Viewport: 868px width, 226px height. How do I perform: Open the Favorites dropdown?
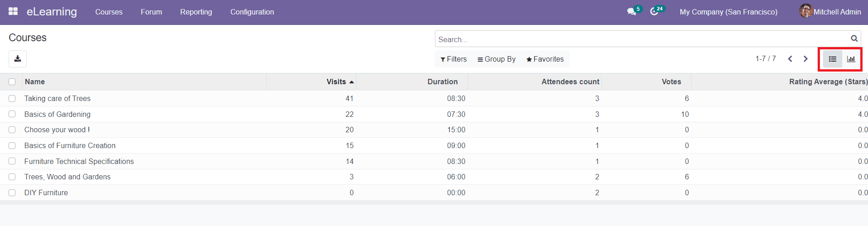pyautogui.click(x=545, y=59)
